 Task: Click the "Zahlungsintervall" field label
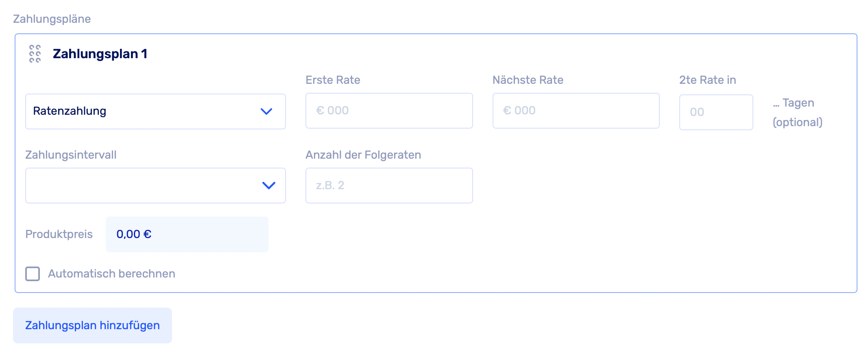[71, 155]
